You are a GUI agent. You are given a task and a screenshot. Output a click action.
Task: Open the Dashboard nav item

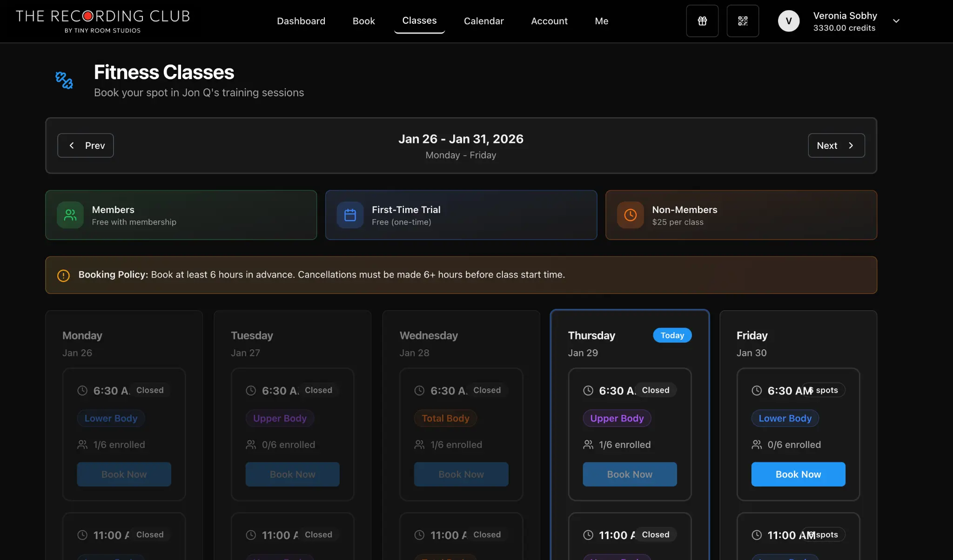click(301, 21)
